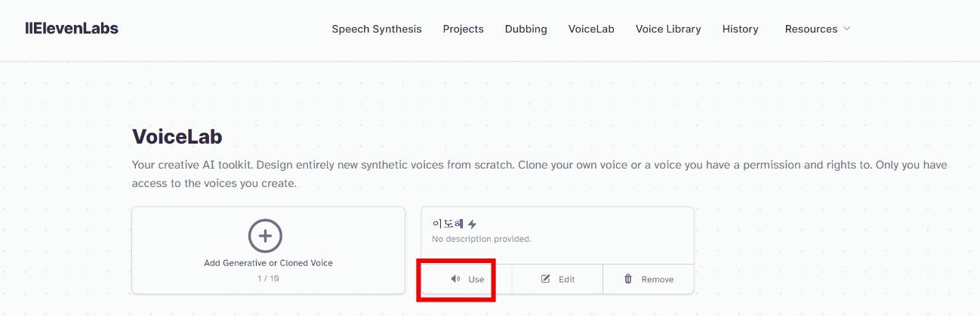Click the "No description provided." text

coord(481,239)
